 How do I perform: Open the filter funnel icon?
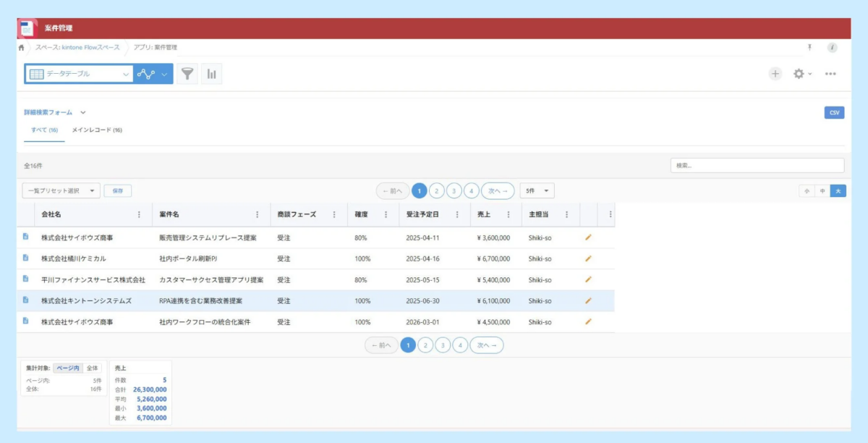(187, 74)
